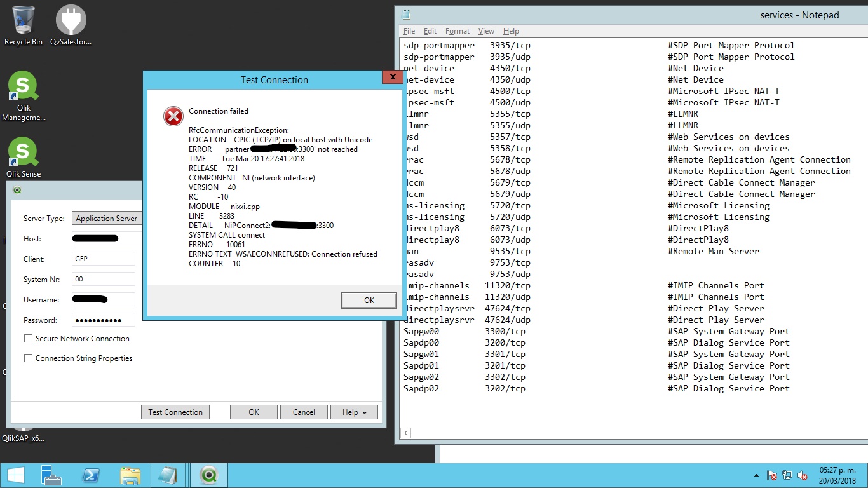Open Server Manager from the taskbar

(x=51, y=475)
